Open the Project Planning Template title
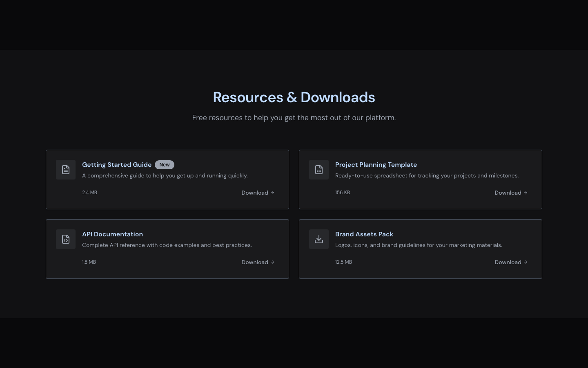The height and width of the screenshot is (368, 588). click(x=376, y=165)
